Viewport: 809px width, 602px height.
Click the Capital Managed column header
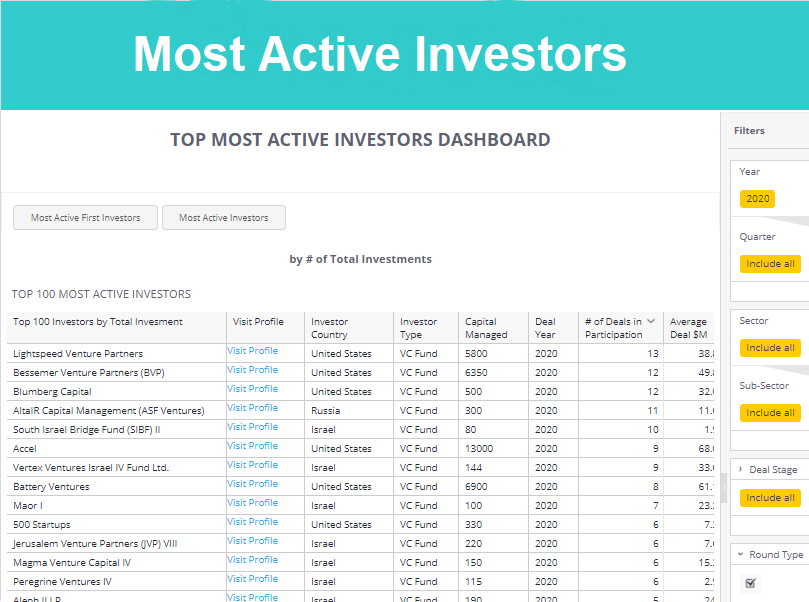pos(486,328)
